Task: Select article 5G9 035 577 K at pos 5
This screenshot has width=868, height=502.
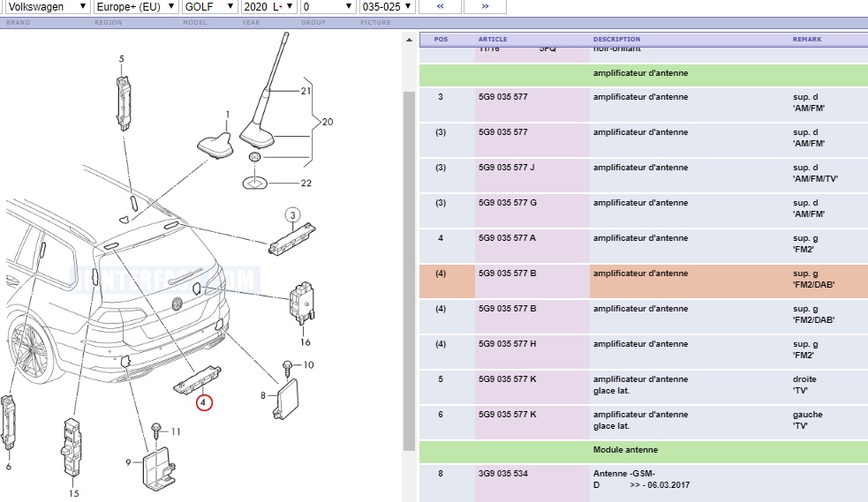Action: point(507,379)
